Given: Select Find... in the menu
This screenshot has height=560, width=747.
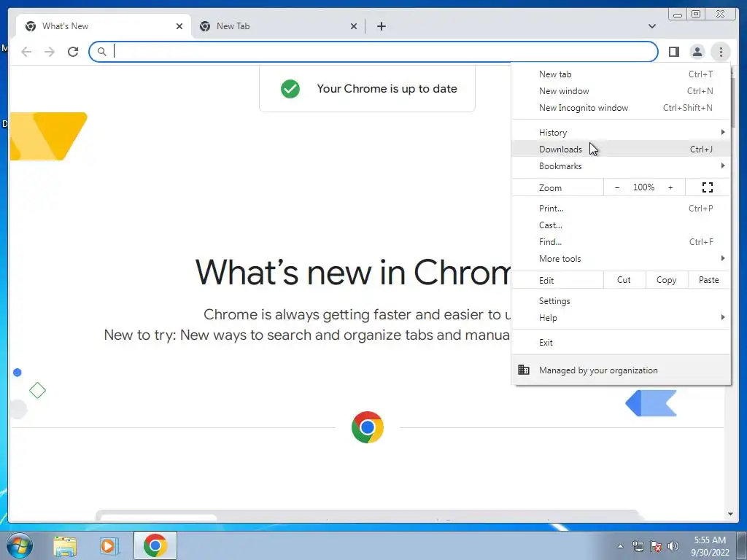Looking at the screenshot, I should 621,242.
